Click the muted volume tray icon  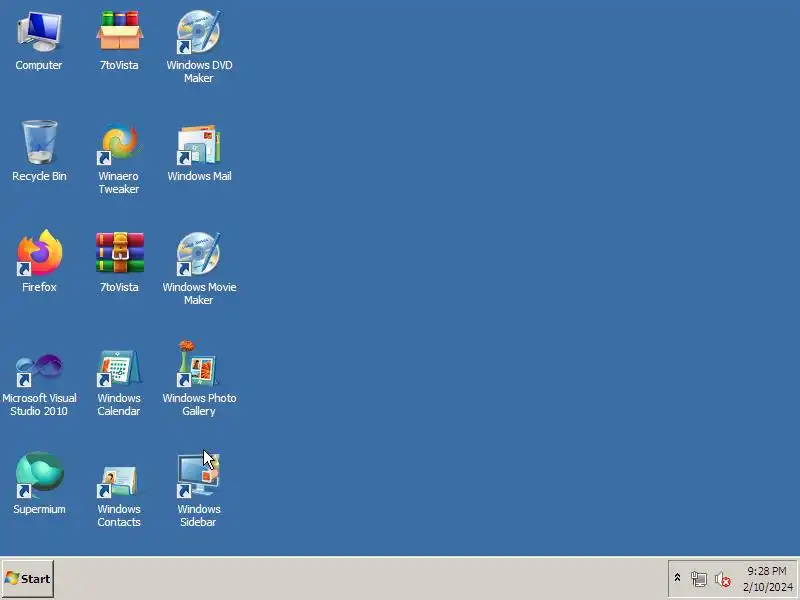click(722, 579)
